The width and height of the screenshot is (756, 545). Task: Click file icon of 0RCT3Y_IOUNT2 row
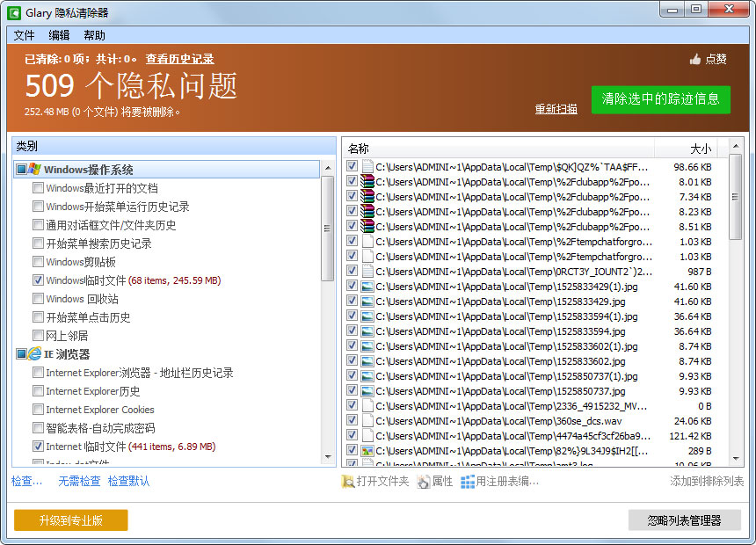367,272
